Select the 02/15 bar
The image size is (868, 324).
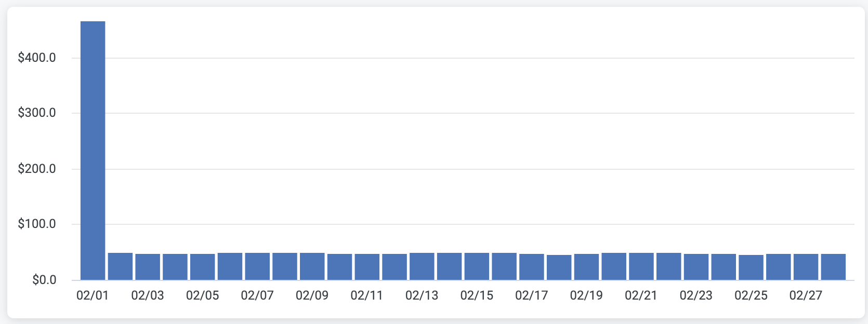(x=477, y=266)
